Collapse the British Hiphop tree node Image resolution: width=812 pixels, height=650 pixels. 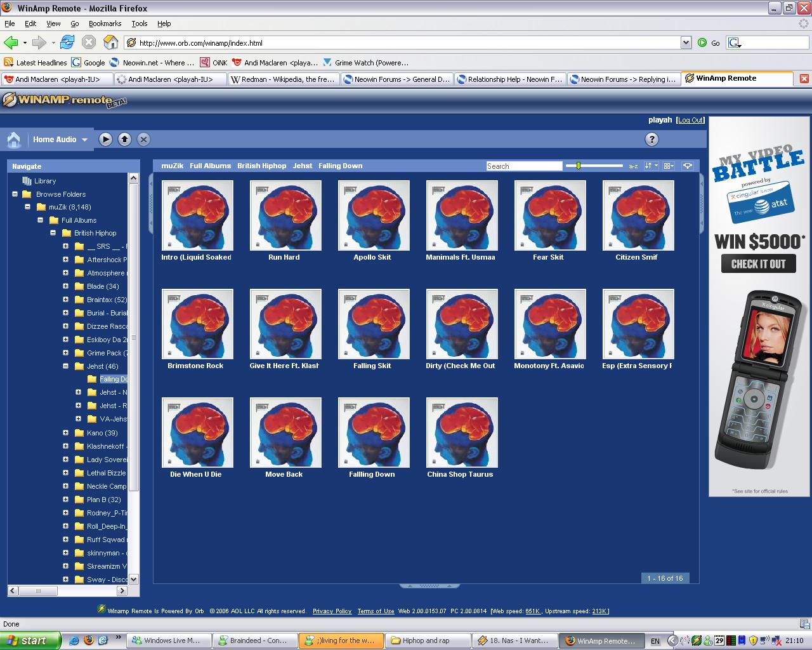(53, 233)
